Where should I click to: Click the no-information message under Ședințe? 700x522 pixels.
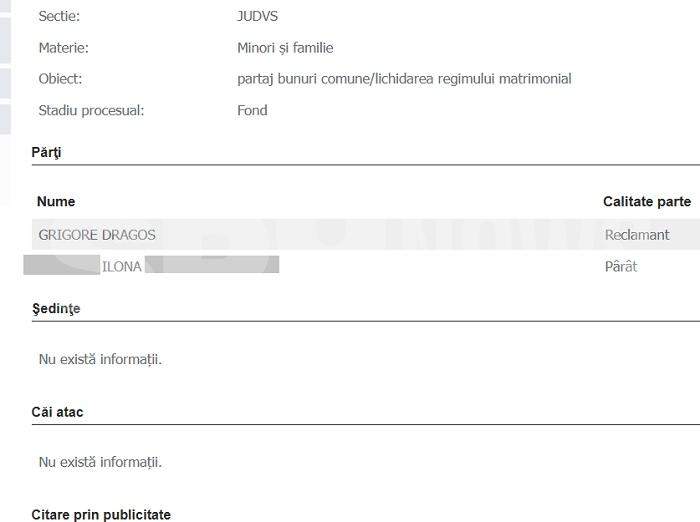pyautogui.click(x=100, y=359)
